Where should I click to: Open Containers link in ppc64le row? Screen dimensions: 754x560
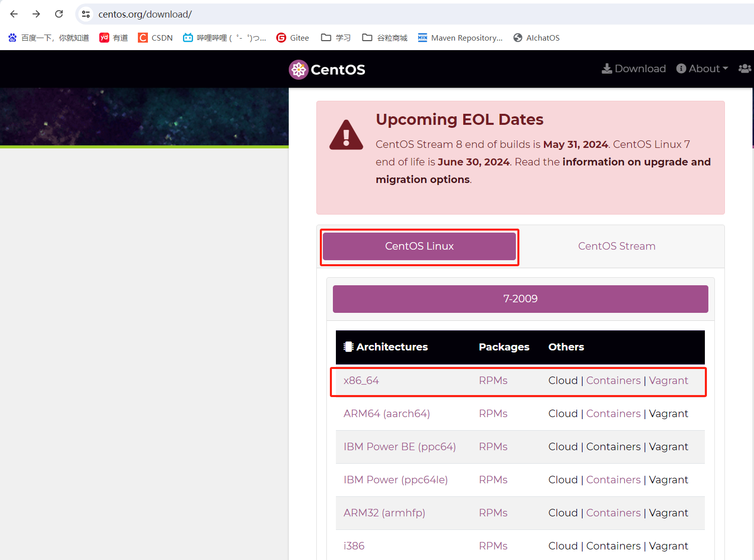pos(614,480)
